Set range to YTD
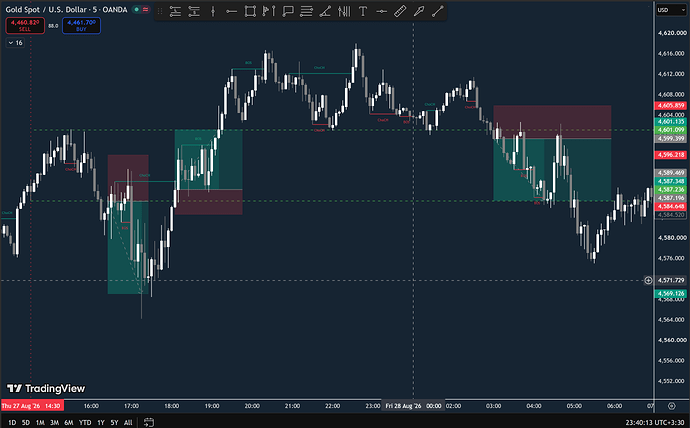 point(85,422)
